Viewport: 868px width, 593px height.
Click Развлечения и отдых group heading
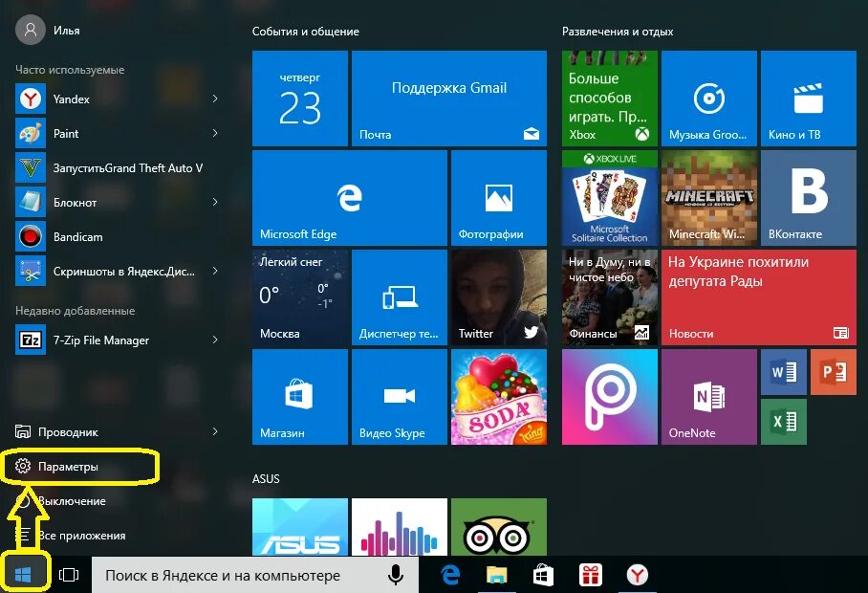618,32
